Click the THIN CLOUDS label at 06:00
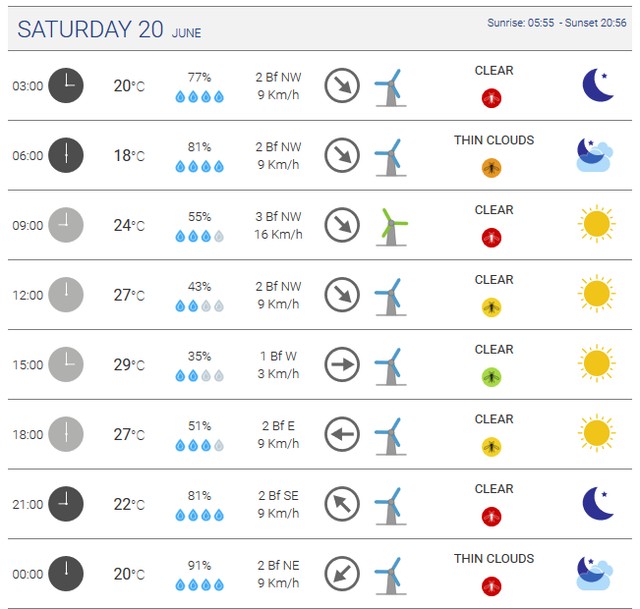Screen dimensions: 640x609 point(494,140)
